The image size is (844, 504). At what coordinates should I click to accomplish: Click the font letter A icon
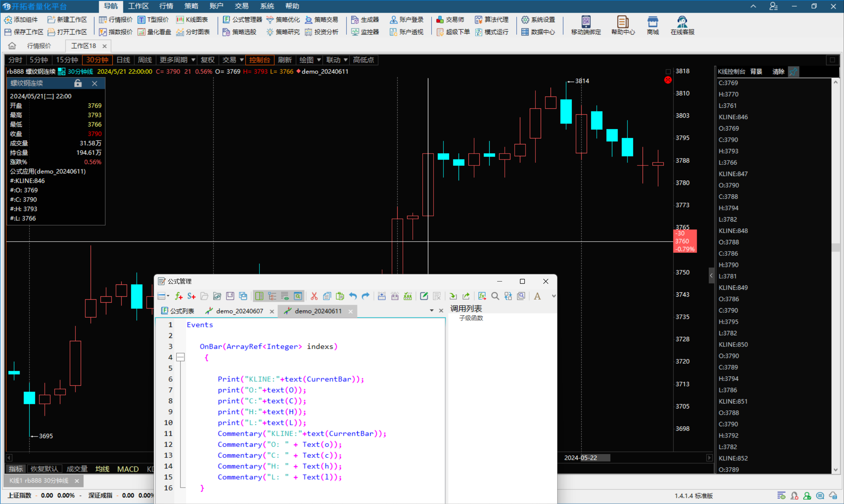pos(537,296)
